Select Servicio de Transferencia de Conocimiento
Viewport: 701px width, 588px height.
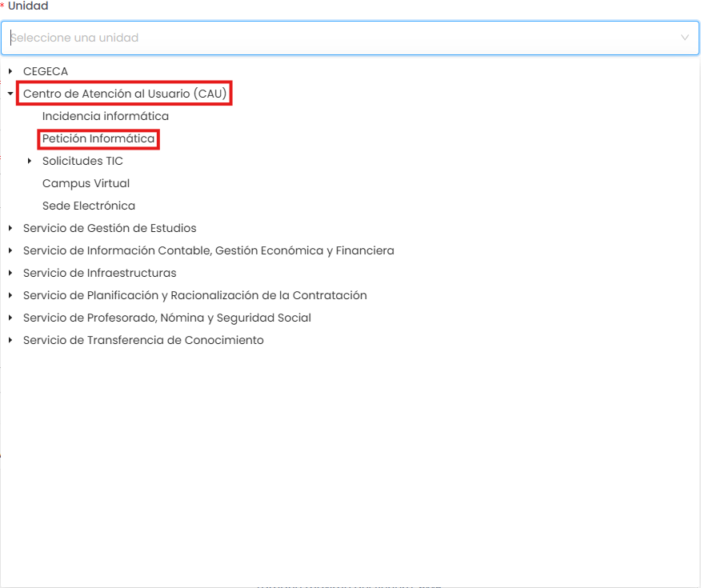143,340
